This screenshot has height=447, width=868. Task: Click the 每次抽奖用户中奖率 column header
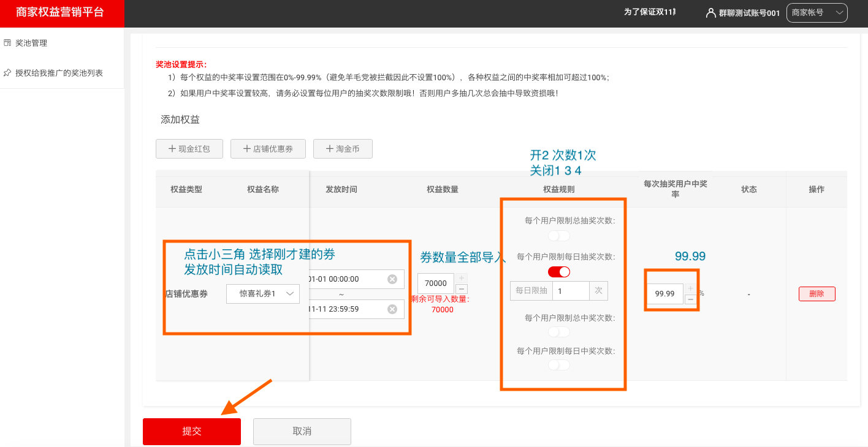[676, 189]
